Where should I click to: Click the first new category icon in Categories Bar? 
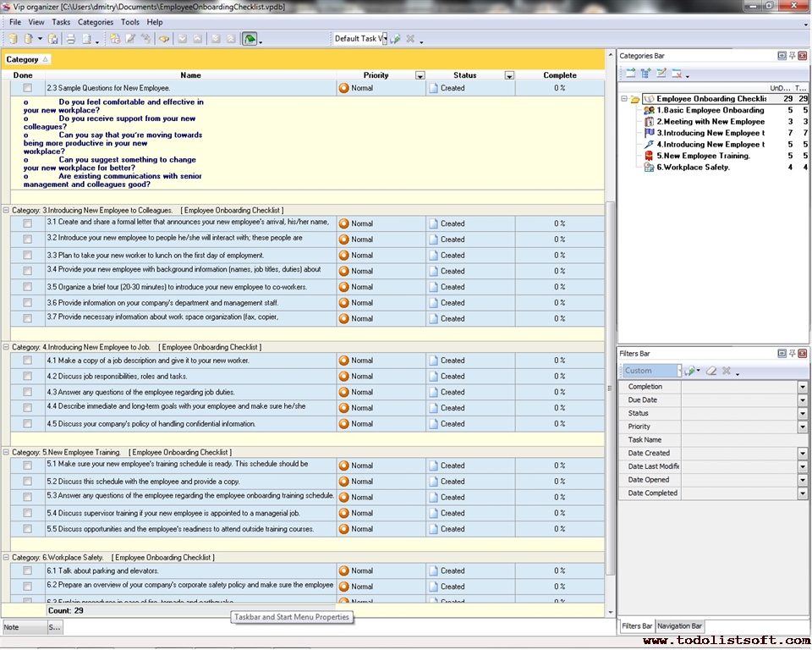coord(630,74)
